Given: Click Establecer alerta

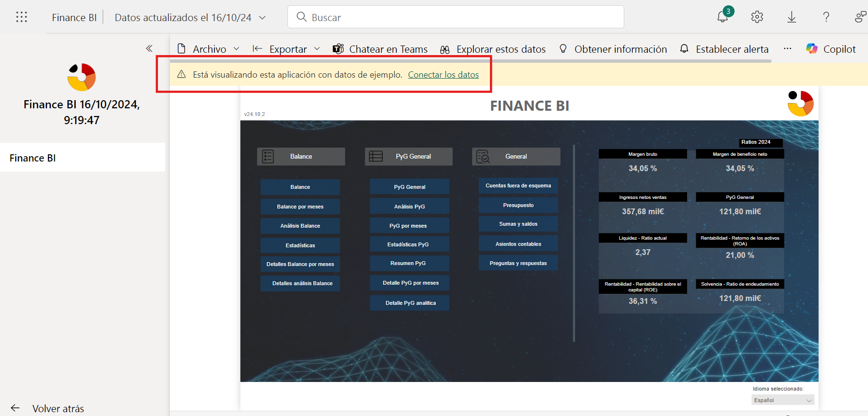Looking at the screenshot, I should pos(724,49).
